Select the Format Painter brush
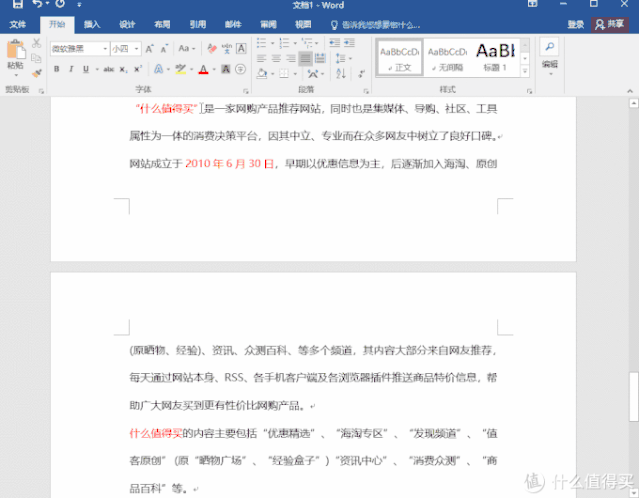 coord(37,73)
